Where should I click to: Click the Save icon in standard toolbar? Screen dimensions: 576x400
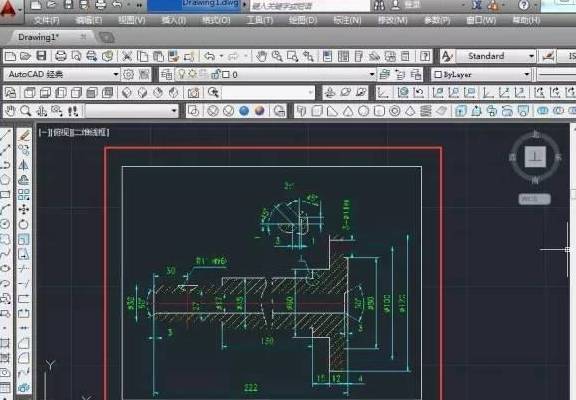point(42,56)
